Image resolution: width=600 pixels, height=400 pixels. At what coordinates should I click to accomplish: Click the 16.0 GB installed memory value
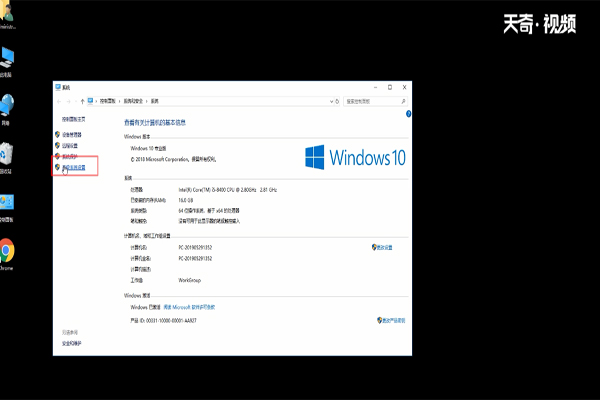pos(186,200)
